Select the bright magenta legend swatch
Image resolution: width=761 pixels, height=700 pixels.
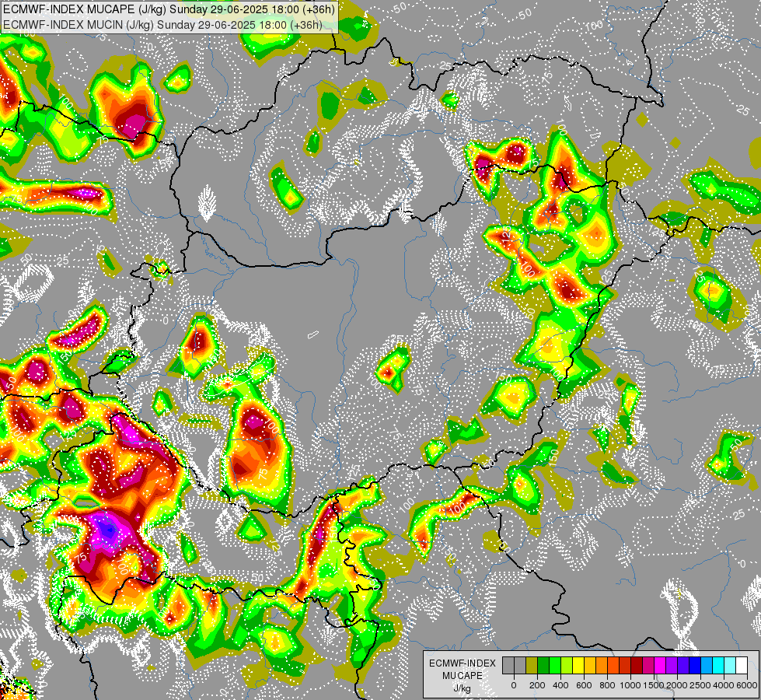pyautogui.click(x=661, y=665)
